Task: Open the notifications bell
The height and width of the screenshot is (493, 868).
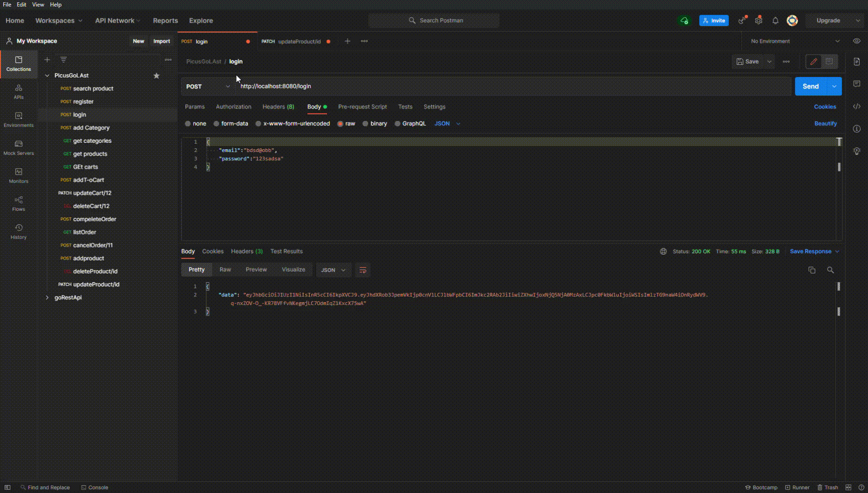Action: tap(775, 20)
